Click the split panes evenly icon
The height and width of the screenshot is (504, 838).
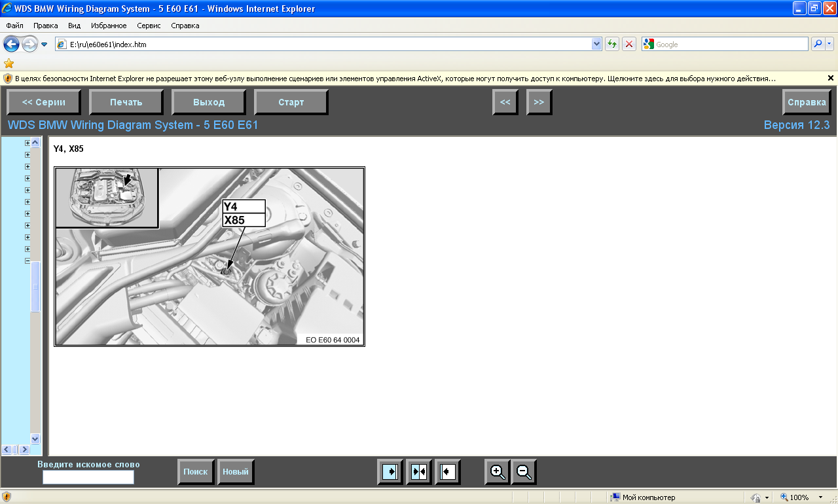419,472
